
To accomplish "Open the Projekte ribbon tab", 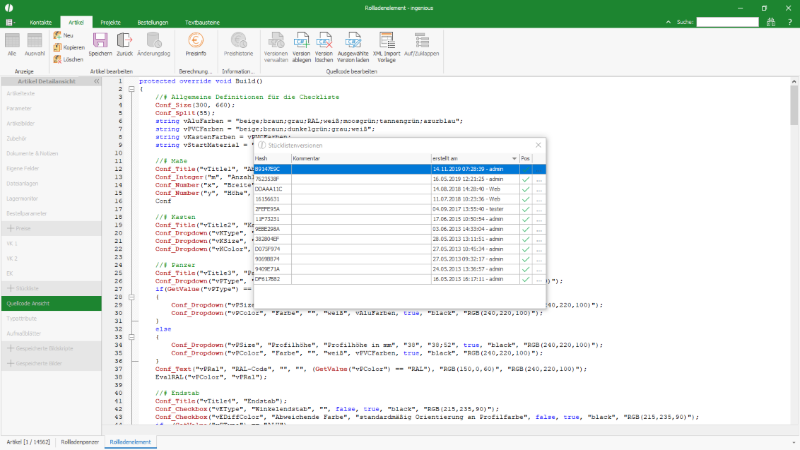I will 110,22.
